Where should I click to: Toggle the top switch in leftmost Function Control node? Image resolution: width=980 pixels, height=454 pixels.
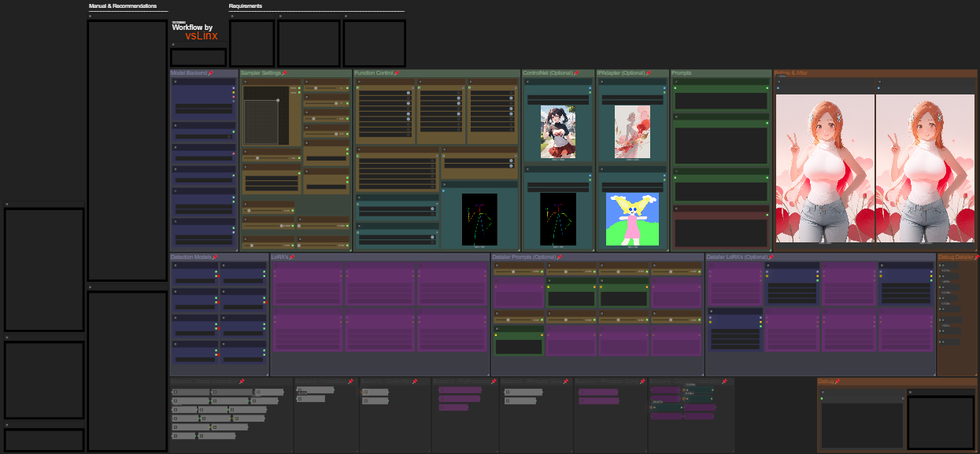click(x=409, y=94)
